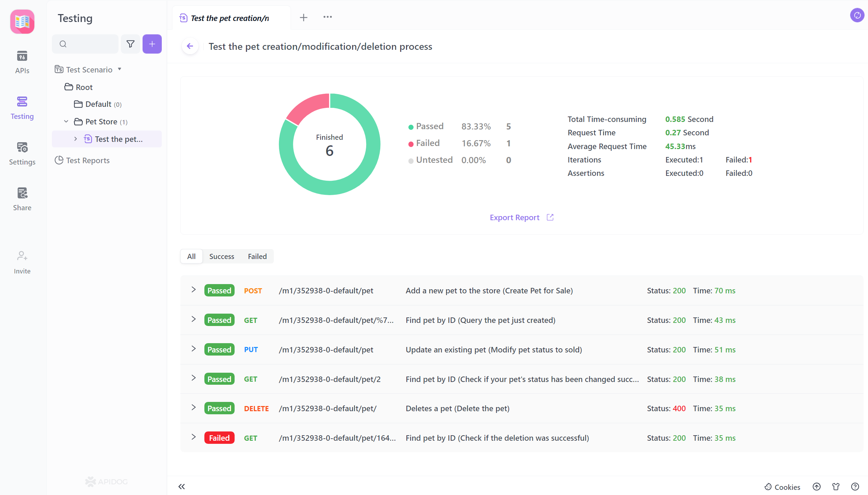Open the APIs panel in the sidebar

pyautogui.click(x=22, y=61)
